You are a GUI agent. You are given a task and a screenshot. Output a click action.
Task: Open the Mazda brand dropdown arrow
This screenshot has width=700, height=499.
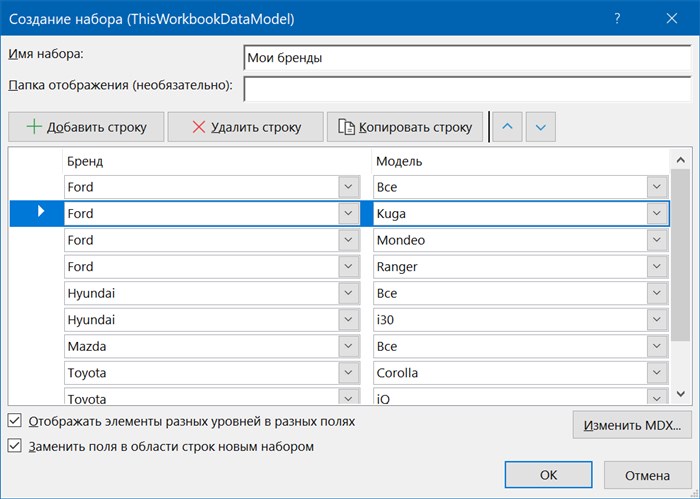coord(349,346)
